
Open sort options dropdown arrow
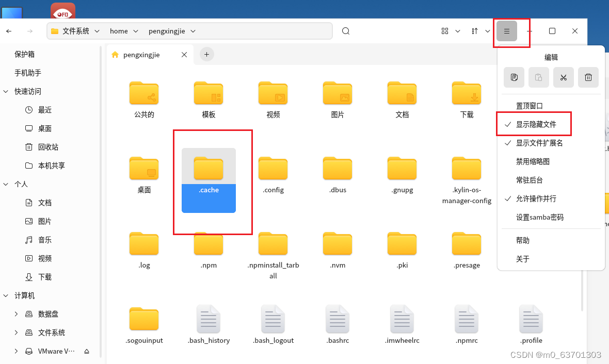[487, 31]
